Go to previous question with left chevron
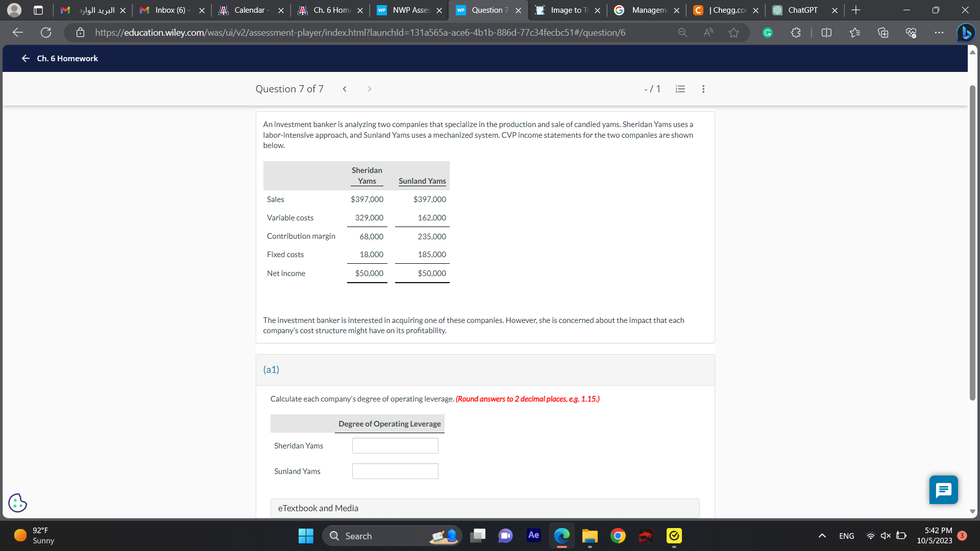This screenshot has width=980, height=551. point(345,89)
